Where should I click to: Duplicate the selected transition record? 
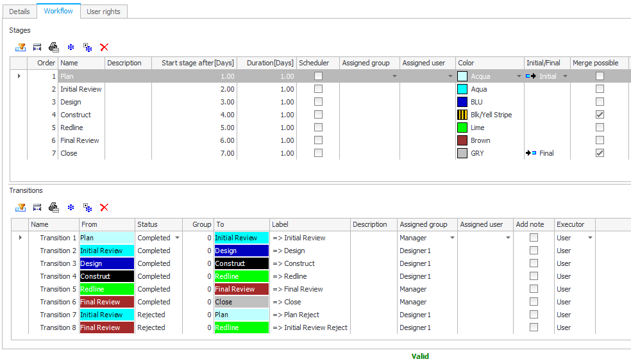(88, 208)
